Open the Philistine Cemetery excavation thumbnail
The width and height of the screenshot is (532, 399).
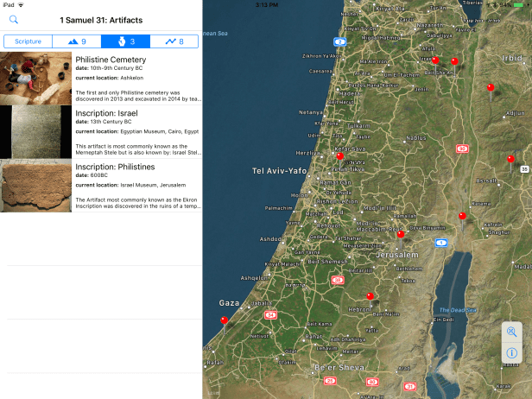coord(35,79)
